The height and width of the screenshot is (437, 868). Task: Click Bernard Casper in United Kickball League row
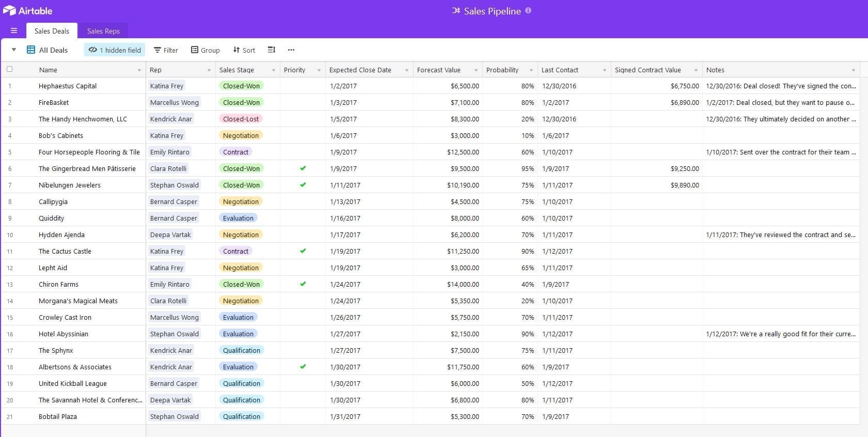pyautogui.click(x=173, y=383)
